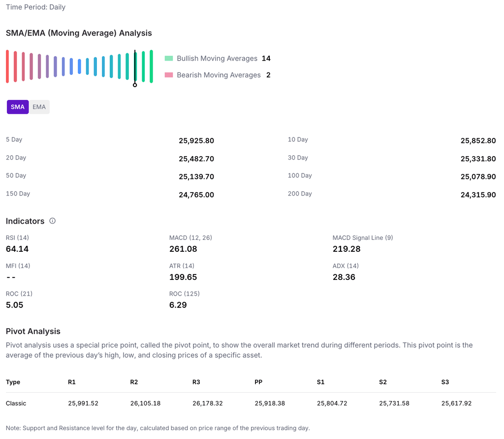Image resolution: width=504 pixels, height=439 pixels.
Task: Click the Bearish Moving Averages label
Action: point(219,75)
